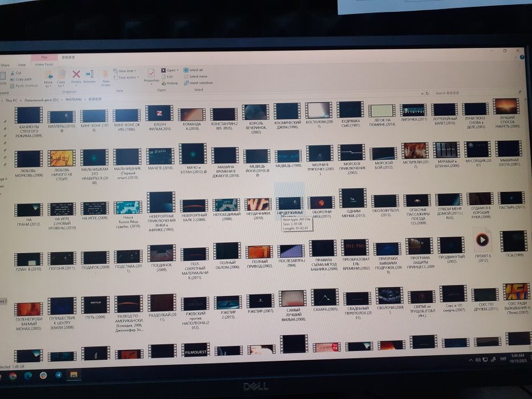Screen dimensions: 532x399
Task: Click This PC in address breadcrumb
Action: pyautogui.click(x=11, y=100)
